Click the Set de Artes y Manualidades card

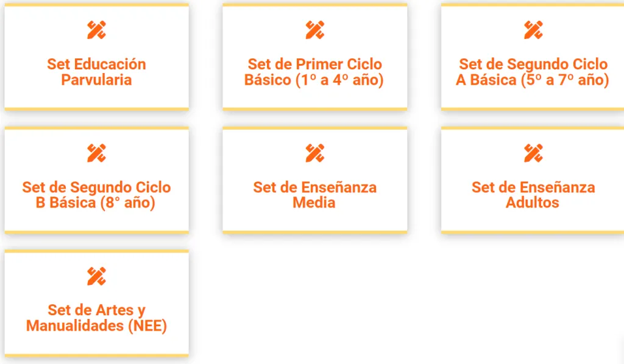tap(96, 302)
